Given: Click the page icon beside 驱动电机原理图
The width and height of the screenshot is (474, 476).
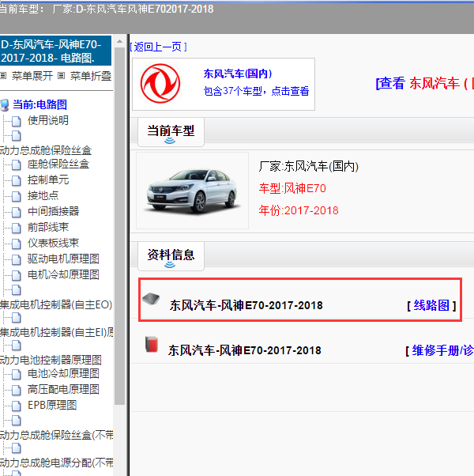Looking at the screenshot, I should [17, 259].
